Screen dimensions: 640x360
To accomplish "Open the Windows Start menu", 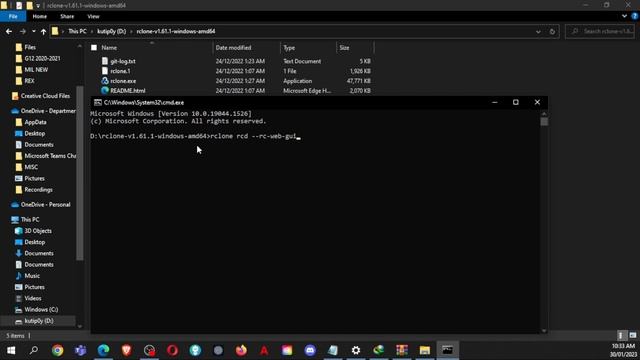I will (11, 350).
